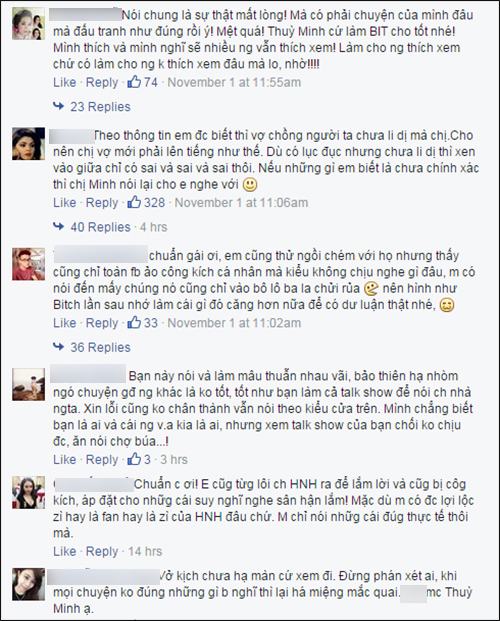Click the thumbs-up icon showing 33 likes

[134, 323]
